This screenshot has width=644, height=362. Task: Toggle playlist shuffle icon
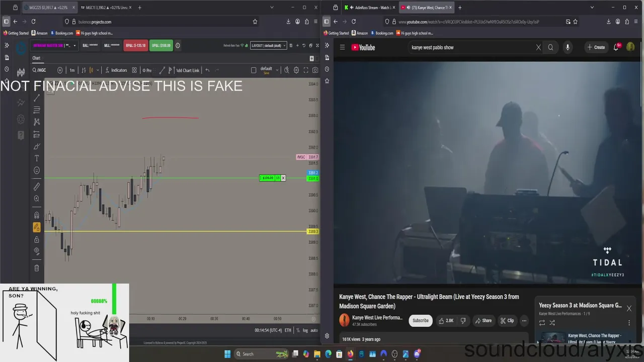coord(552,323)
